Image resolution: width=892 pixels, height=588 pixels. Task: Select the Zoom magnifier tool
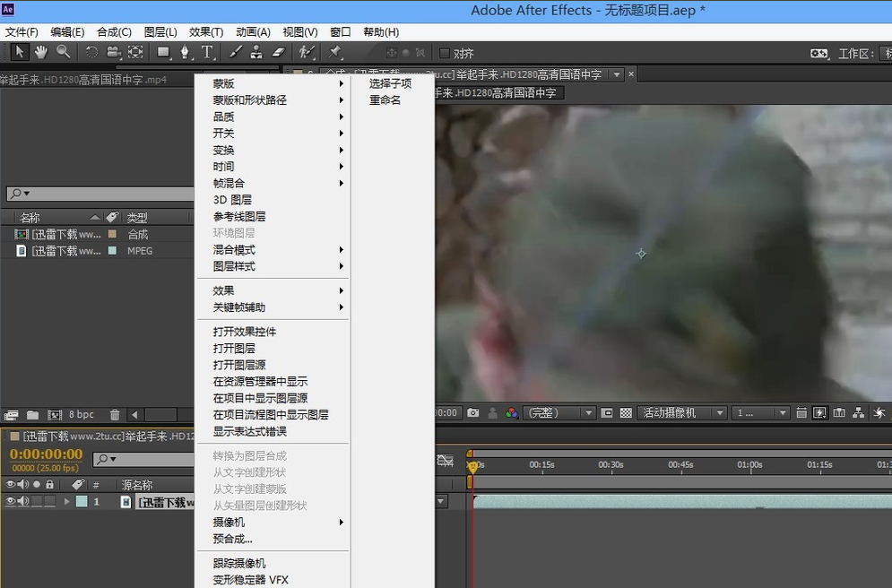tap(64, 52)
